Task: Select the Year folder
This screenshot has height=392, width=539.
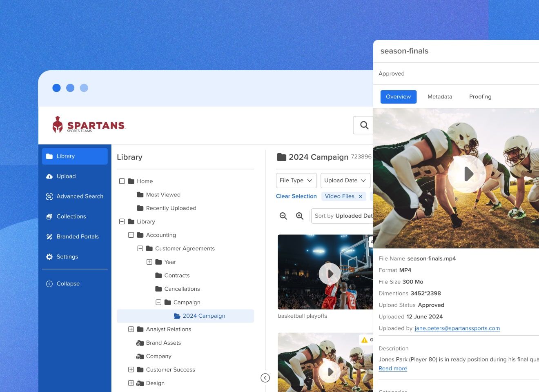Action: pos(165,262)
